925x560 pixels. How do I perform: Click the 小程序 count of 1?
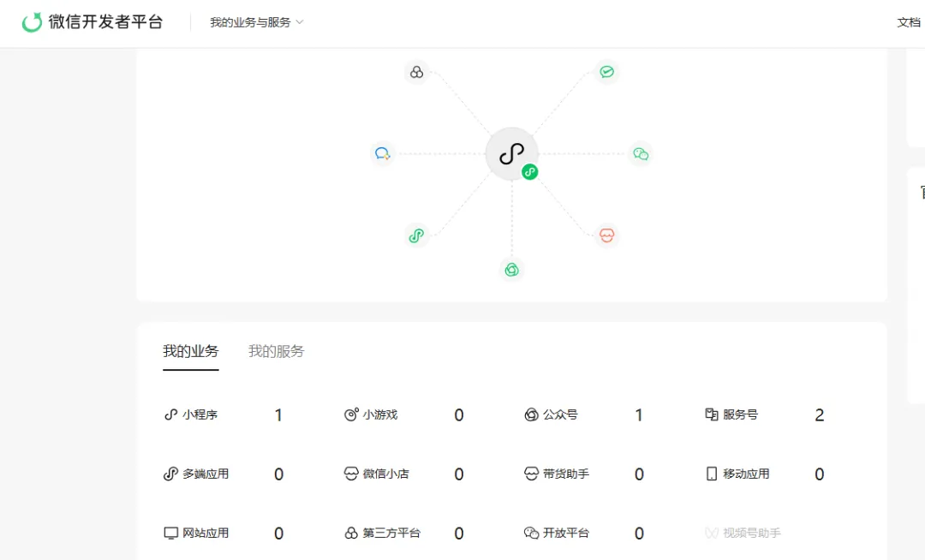[x=278, y=415]
